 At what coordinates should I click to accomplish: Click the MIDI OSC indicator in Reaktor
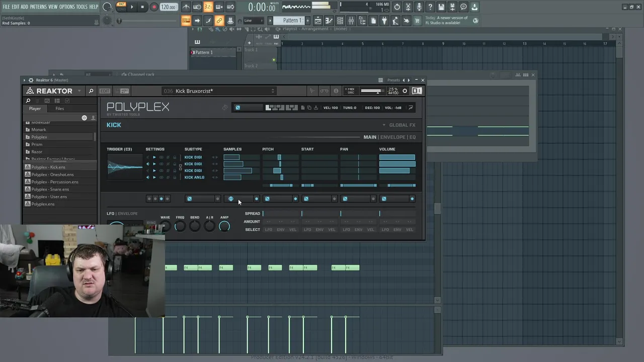point(351,91)
